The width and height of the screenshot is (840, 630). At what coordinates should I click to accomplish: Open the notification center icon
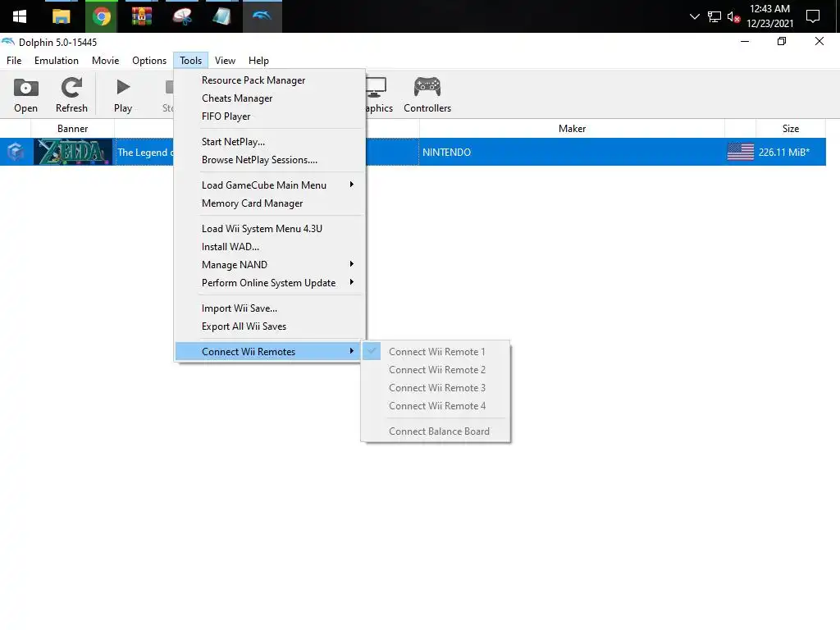click(x=813, y=16)
